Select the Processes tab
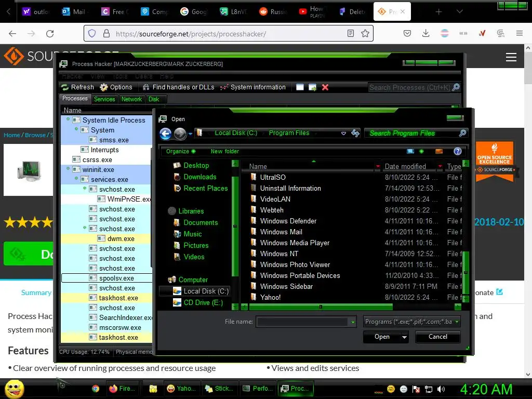This screenshot has width=532, height=399. (75, 98)
